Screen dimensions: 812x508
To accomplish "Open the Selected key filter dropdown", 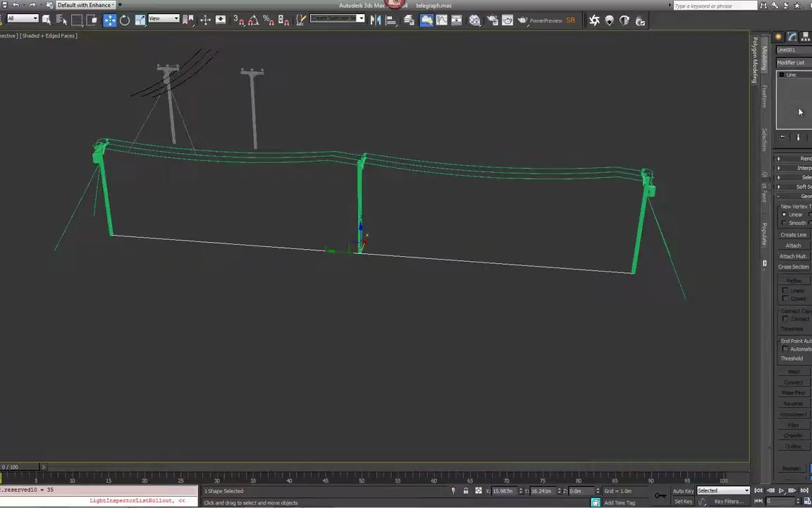I will pyautogui.click(x=723, y=490).
